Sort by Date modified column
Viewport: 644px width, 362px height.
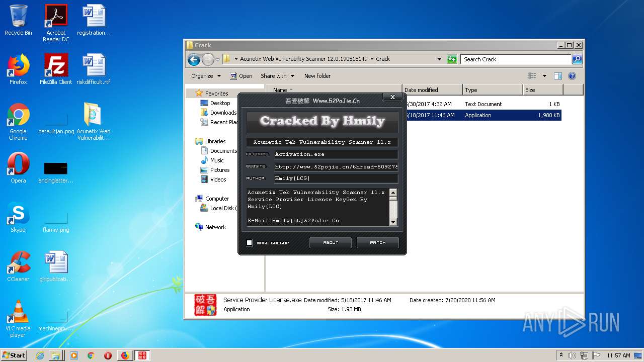coord(432,90)
